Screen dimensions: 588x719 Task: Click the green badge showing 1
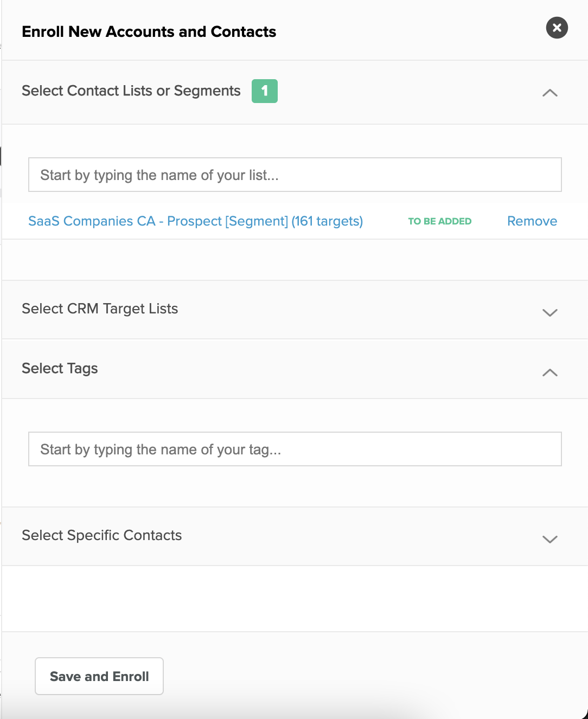tap(265, 91)
